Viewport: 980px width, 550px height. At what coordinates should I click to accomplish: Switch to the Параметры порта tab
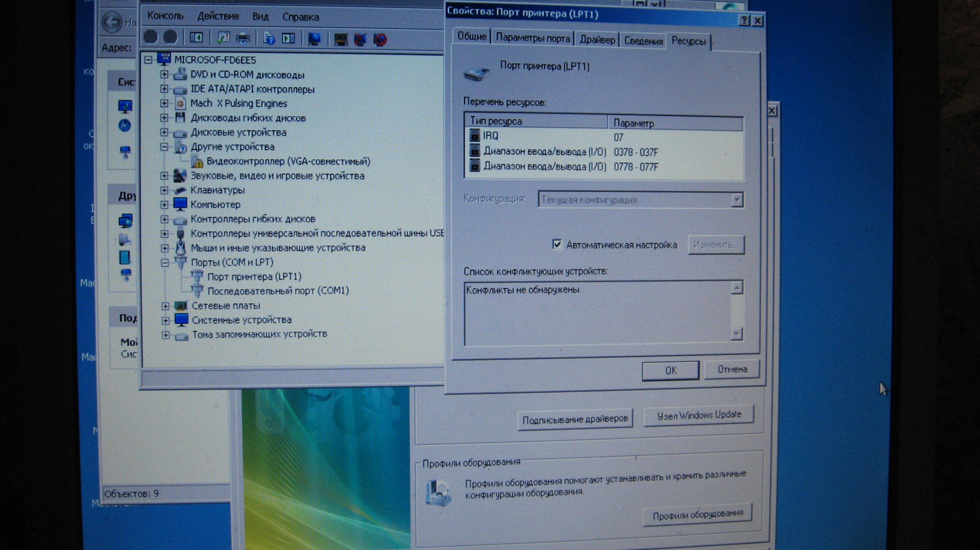coord(532,38)
